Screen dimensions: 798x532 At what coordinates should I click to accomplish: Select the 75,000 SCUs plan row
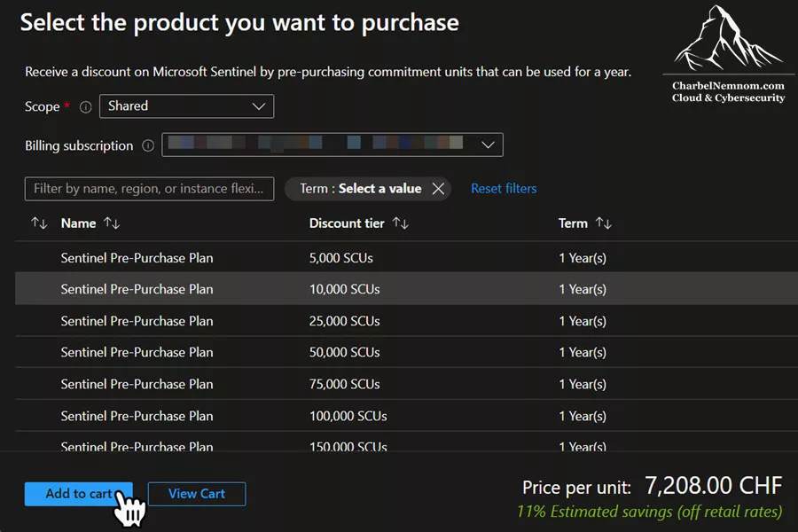407,384
